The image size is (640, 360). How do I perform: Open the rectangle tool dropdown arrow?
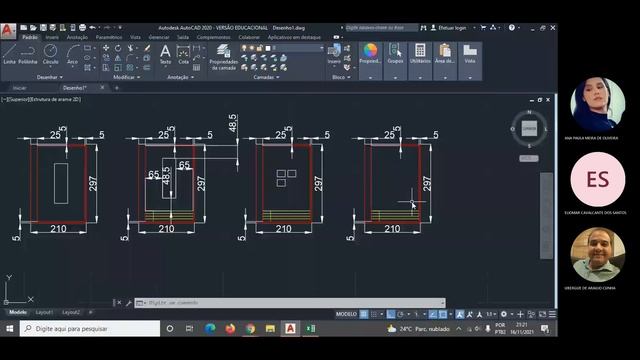point(95,48)
